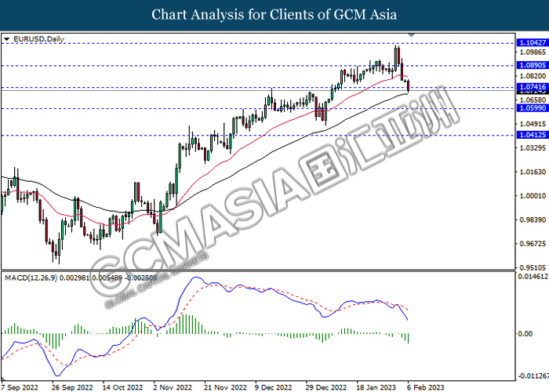Click the 1.08200 price axis value

tap(533, 76)
